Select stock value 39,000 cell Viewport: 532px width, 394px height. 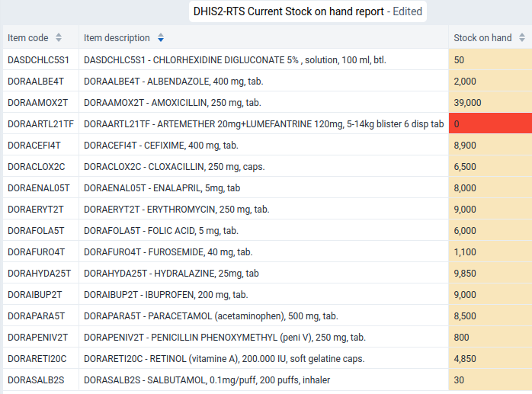490,102
